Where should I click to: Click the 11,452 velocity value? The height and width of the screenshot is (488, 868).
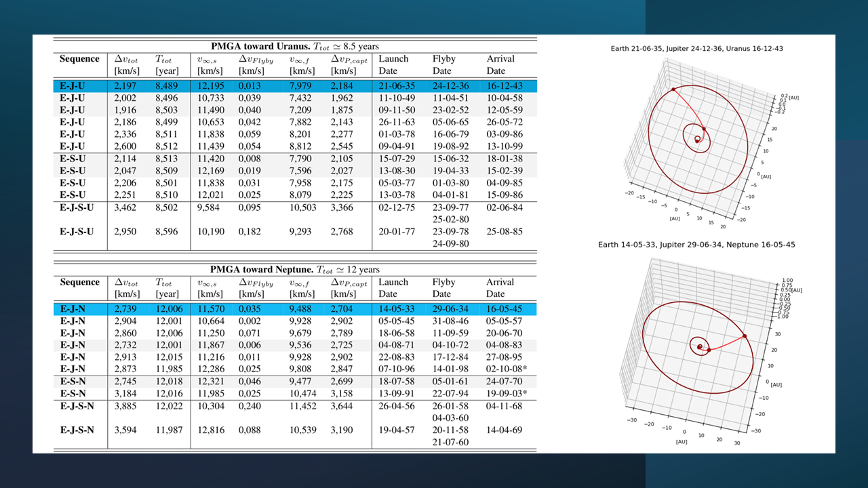click(x=303, y=407)
